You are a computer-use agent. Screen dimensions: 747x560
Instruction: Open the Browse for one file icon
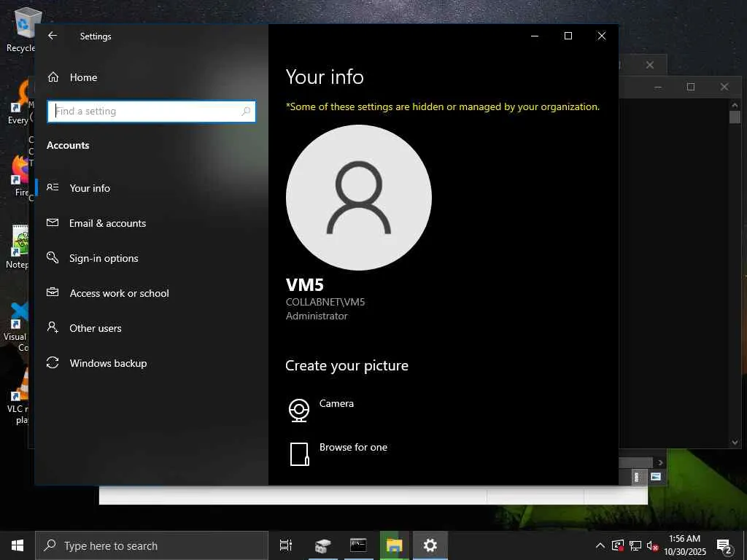[300, 454]
